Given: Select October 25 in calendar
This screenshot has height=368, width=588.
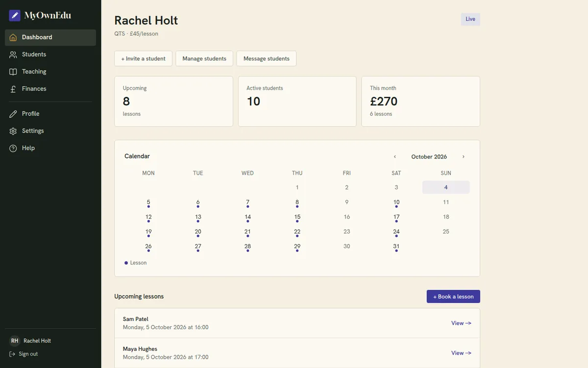Looking at the screenshot, I should pyautogui.click(x=446, y=232).
